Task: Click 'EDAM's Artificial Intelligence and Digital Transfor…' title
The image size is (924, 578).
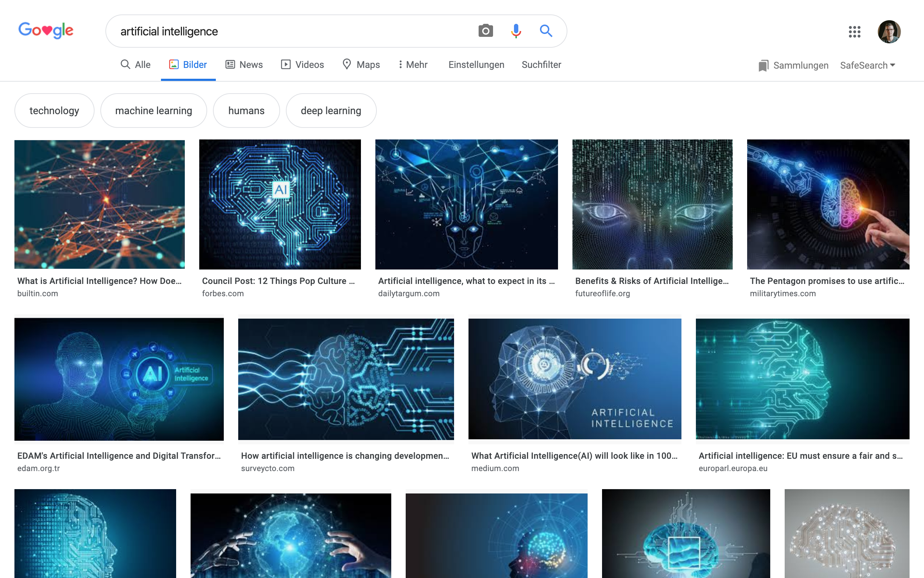Action: coord(119,456)
